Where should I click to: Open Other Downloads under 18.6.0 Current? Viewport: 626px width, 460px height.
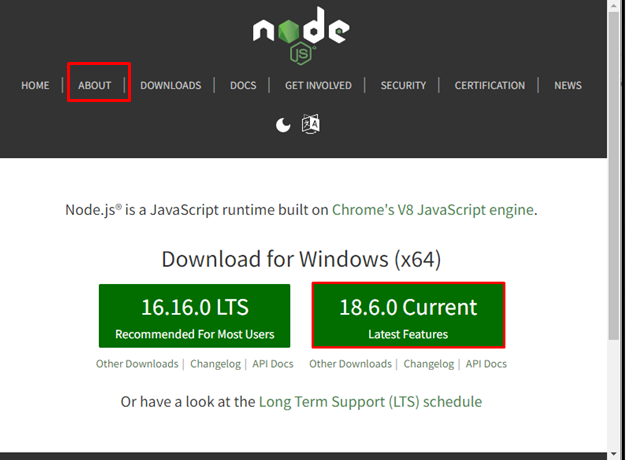tap(351, 364)
